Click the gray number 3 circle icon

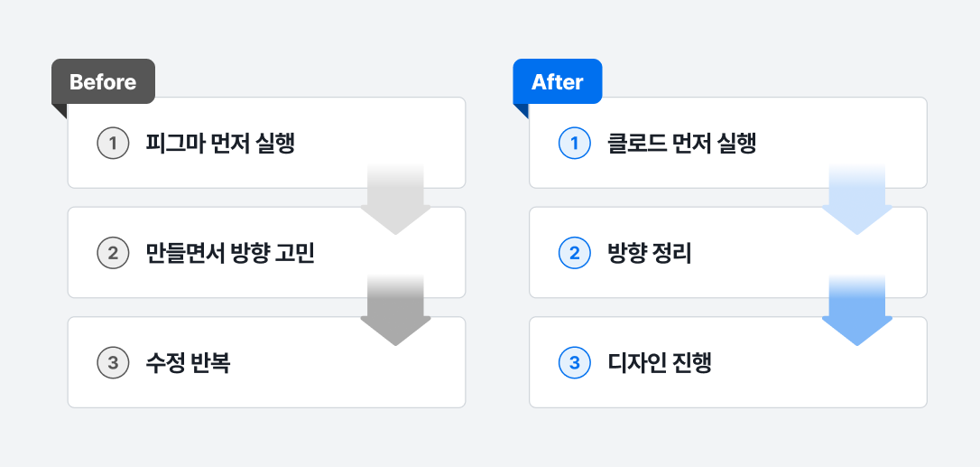pyautogui.click(x=113, y=363)
